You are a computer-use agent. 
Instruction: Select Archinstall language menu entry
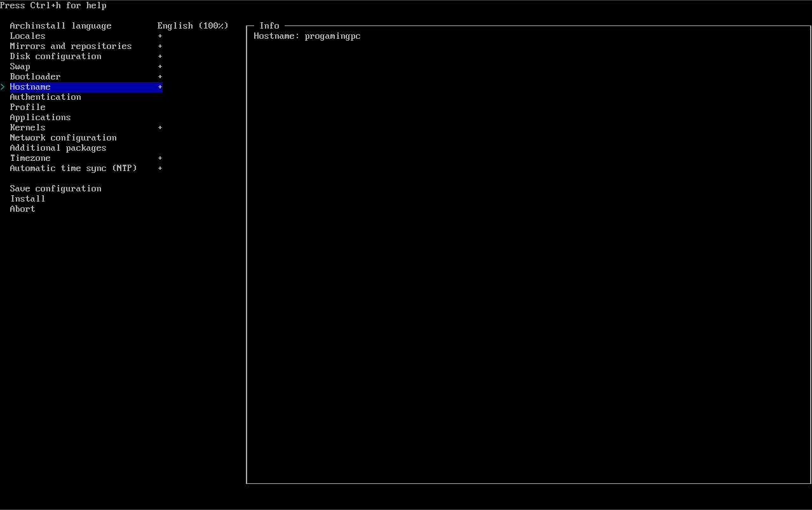coord(60,25)
